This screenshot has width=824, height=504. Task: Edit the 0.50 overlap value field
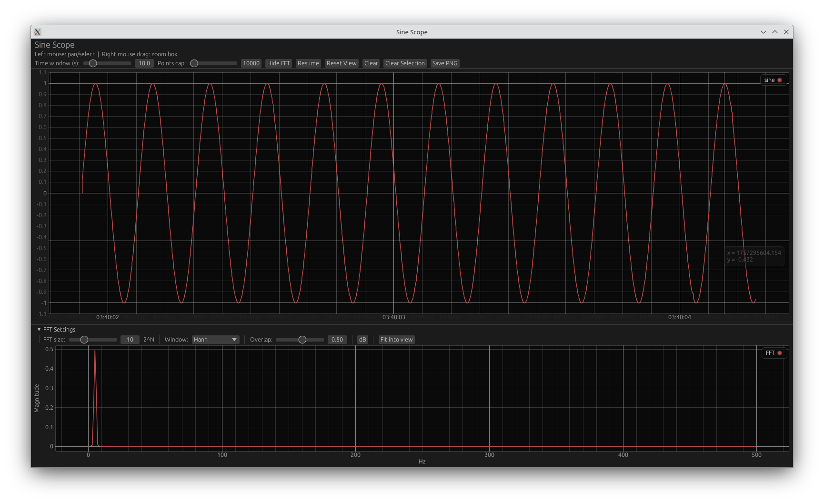pos(337,339)
